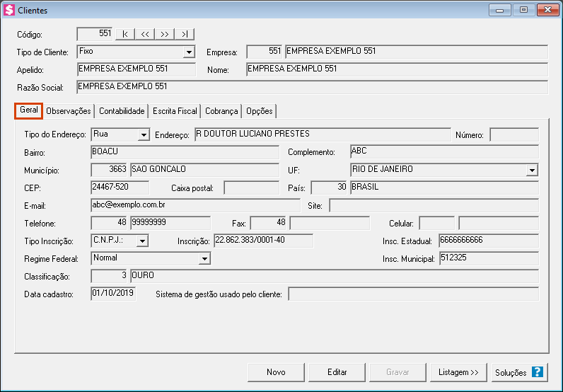563x392 pixels.
Task: Open the Contabilidade tab
Action: 122,111
